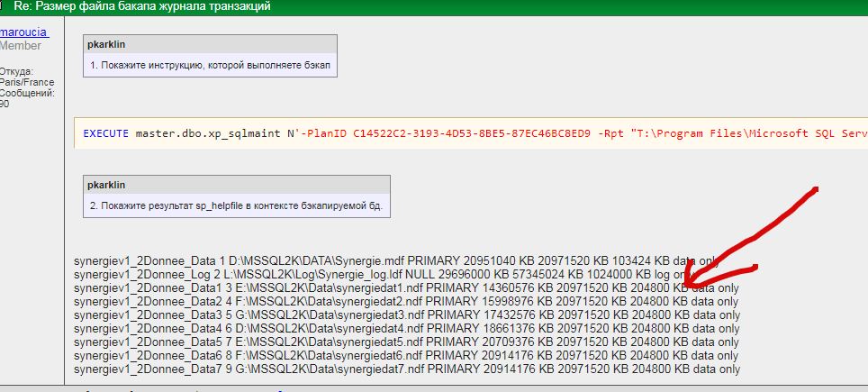Click the synergiedat5.ndf result line
The height and width of the screenshot is (392, 868).
point(405,342)
